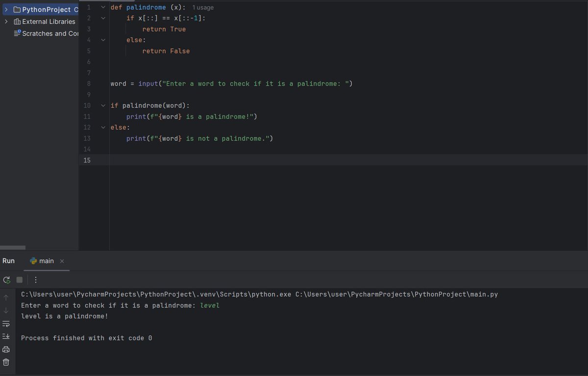Click the Python icon on the main tab

34,261
